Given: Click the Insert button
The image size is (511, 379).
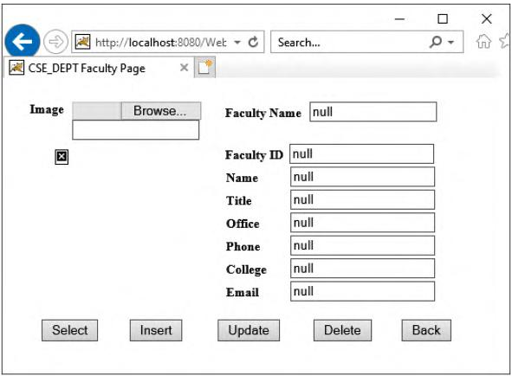Looking at the screenshot, I should click(x=156, y=330).
